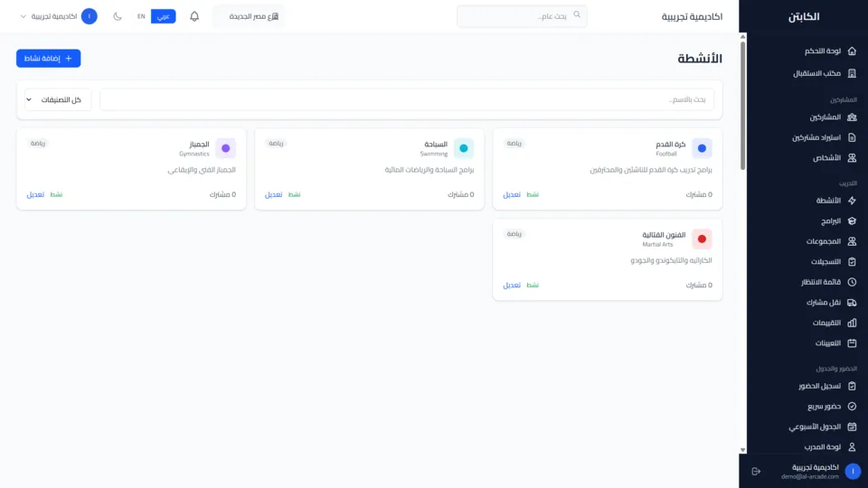
Task: Click the Swimming teal activity icon
Action: (x=464, y=148)
